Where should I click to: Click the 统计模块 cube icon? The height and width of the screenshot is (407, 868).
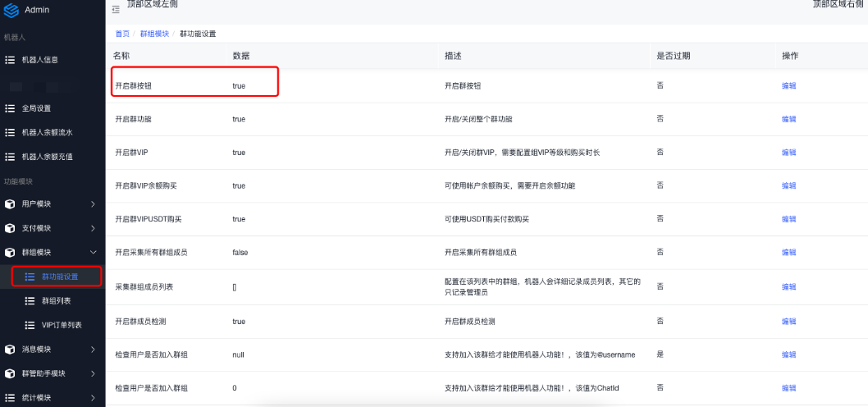pyautogui.click(x=10, y=398)
